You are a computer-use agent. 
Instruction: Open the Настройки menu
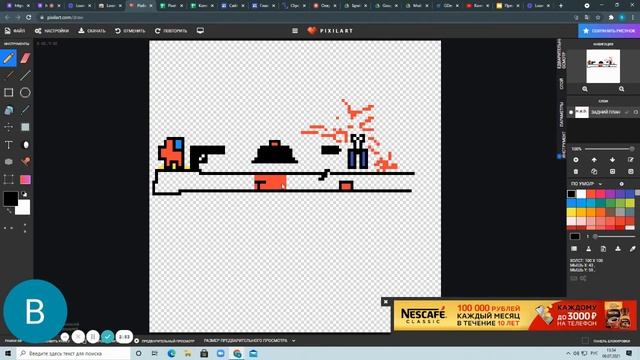52,31
